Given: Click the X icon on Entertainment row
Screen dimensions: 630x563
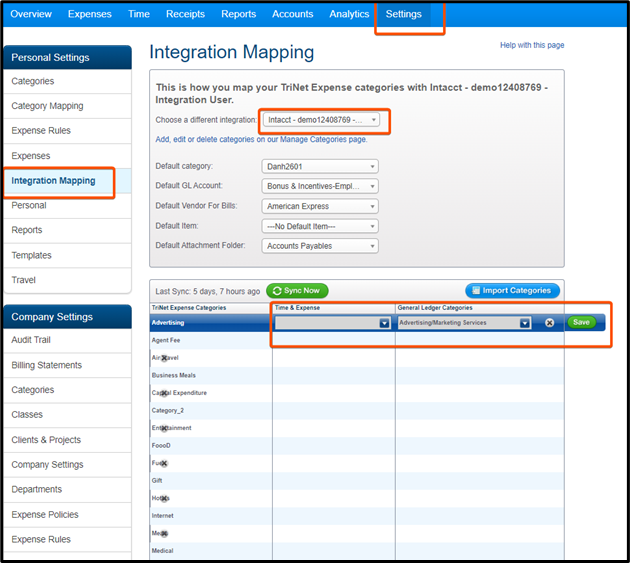Looking at the screenshot, I should pyautogui.click(x=163, y=428).
